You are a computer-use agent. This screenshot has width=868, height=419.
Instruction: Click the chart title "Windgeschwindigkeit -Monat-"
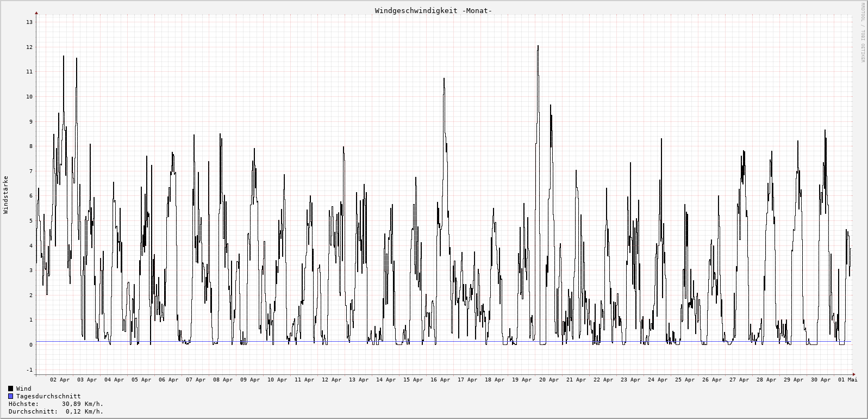point(433,10)
